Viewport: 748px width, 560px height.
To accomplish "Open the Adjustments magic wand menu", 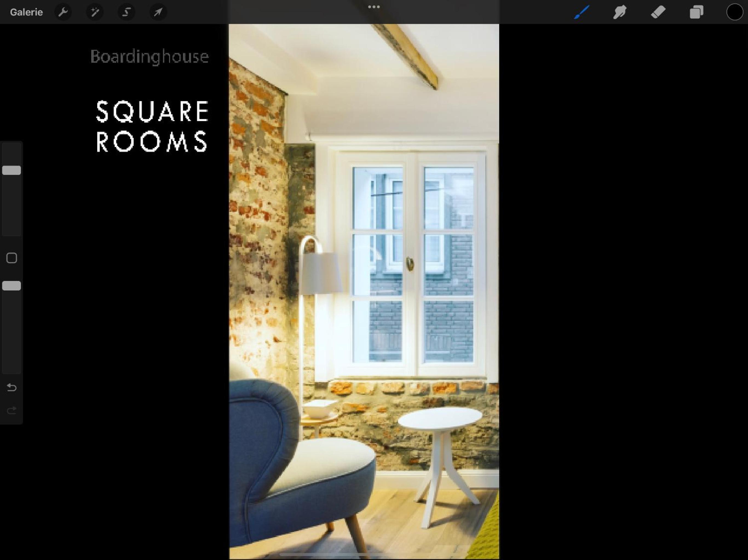I will (95, 12).
